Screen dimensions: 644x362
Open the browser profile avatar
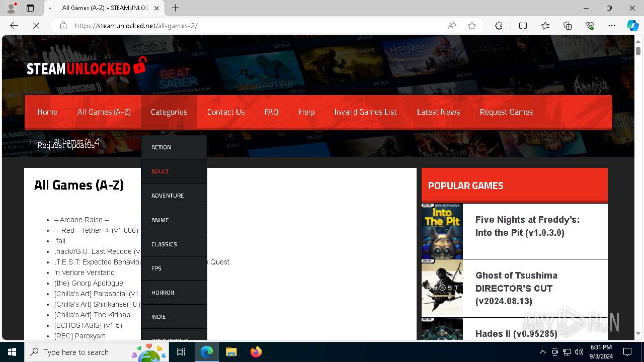11,8
